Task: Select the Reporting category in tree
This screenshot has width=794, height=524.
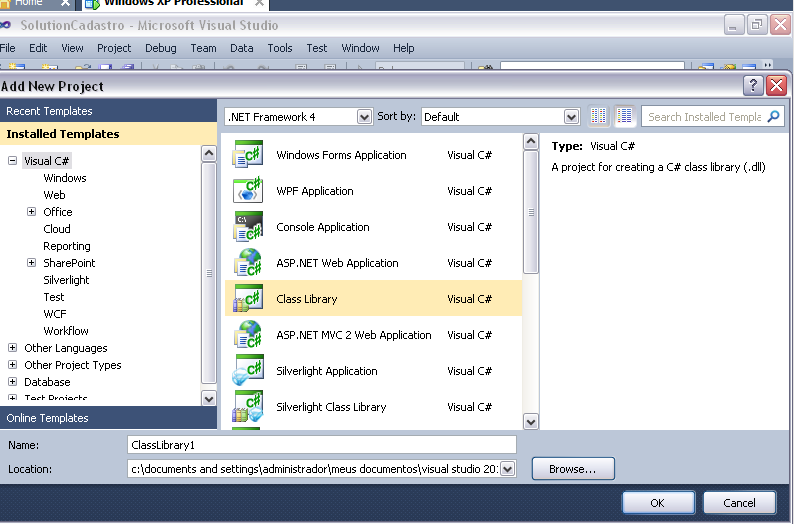Action: point(67,246)
